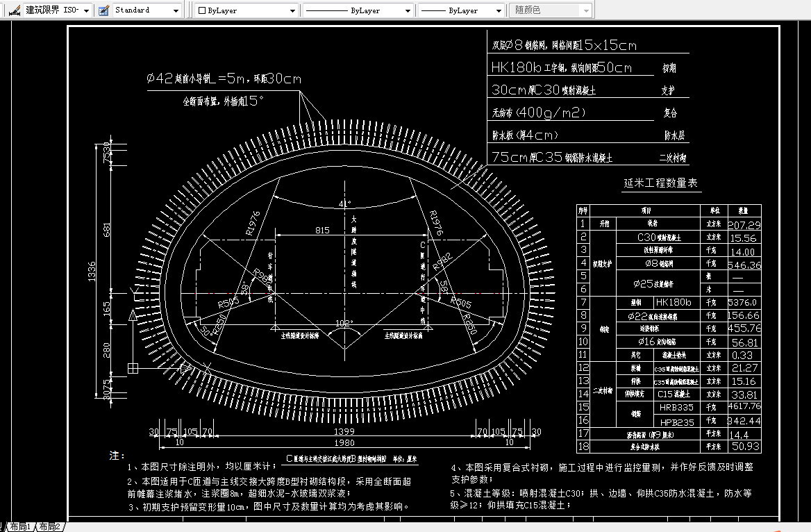Click the 延米工程数量表 table title
811x532 pixels.
pos(660,183)
